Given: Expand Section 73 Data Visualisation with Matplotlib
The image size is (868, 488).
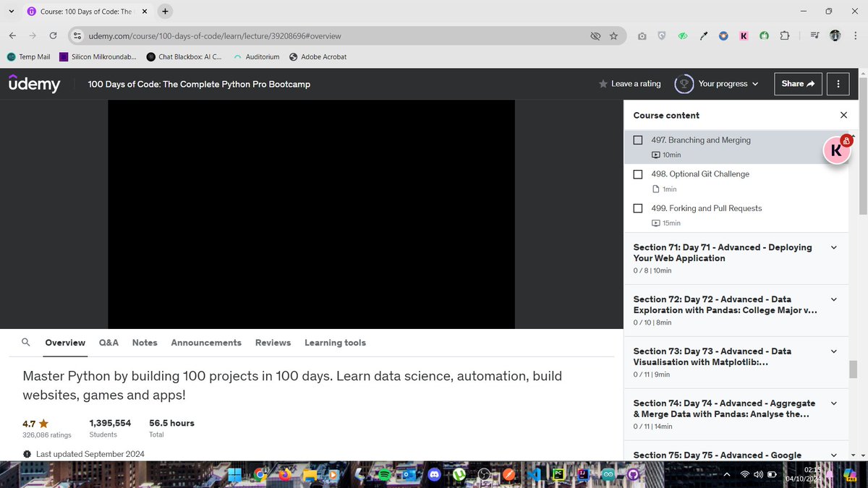Looking at the screenshot, I should (x=833, y=351).
